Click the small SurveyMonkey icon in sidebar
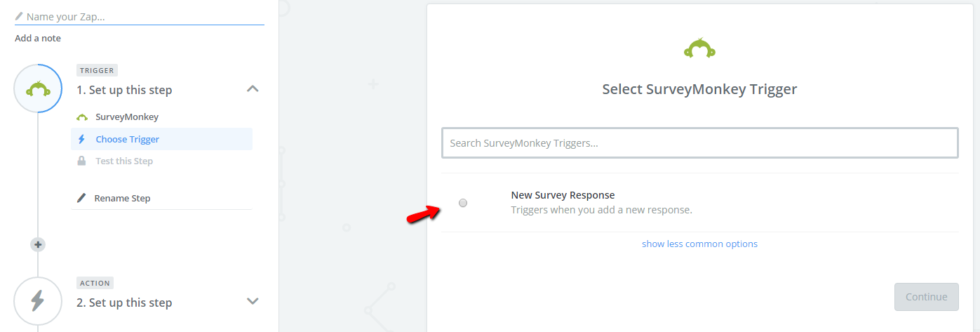Viewport: 980px width, 332px height. [82, 117]
